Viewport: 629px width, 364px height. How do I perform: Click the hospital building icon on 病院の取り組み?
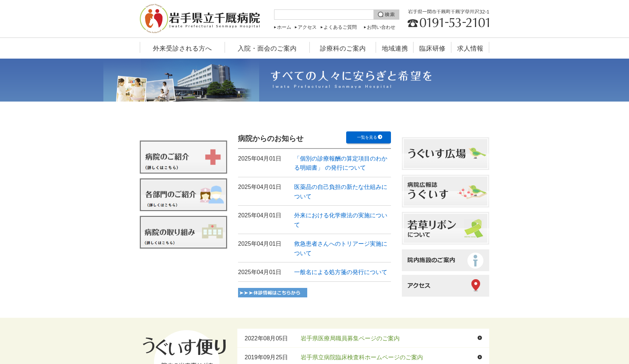tap(213, 232)
